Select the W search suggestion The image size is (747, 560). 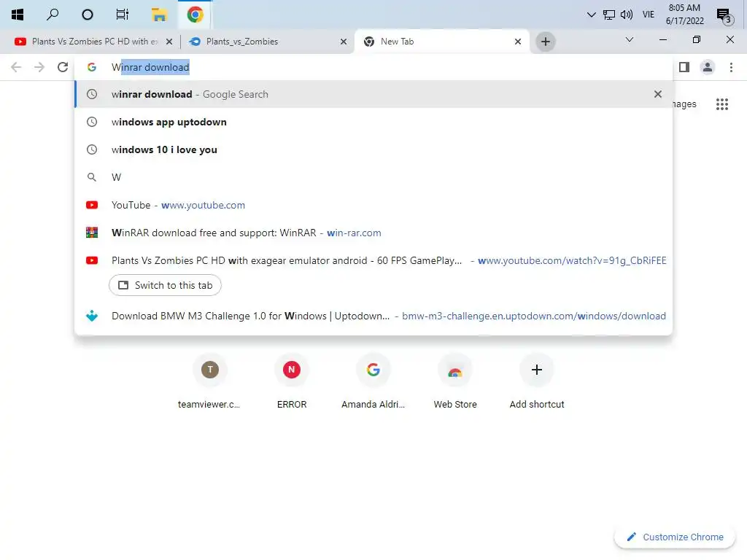pyautogui.click(x=373, y=177)
